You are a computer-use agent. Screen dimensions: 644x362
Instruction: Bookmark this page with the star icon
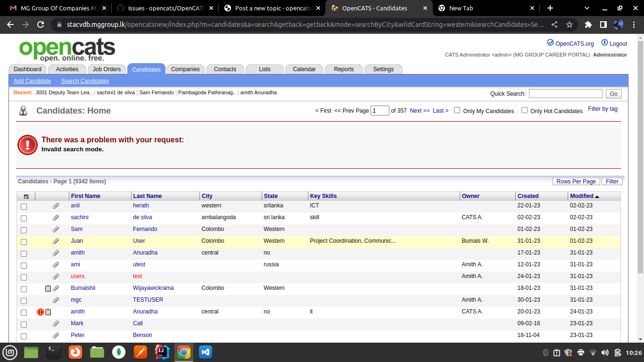(569, 25)
